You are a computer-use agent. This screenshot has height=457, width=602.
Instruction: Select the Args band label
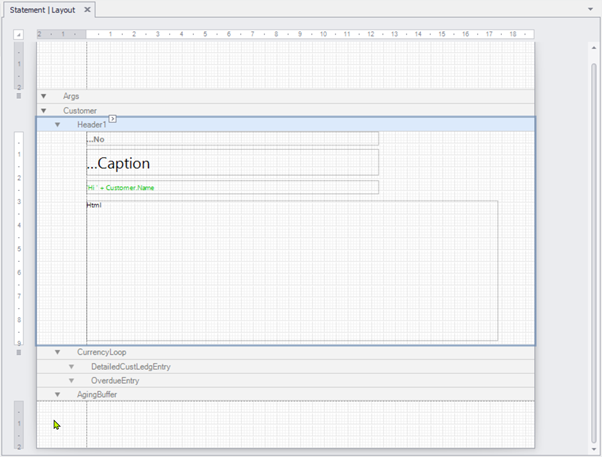(x=71, y=96)
